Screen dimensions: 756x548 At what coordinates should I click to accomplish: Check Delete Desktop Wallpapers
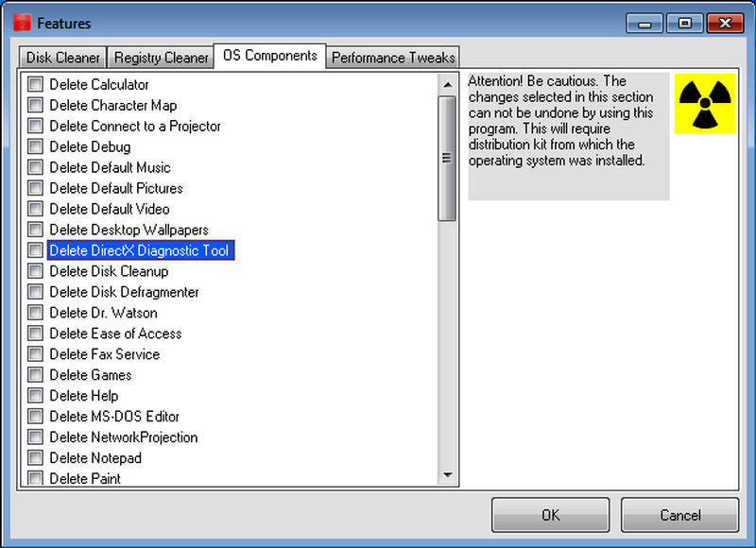(x=34, y=230)
